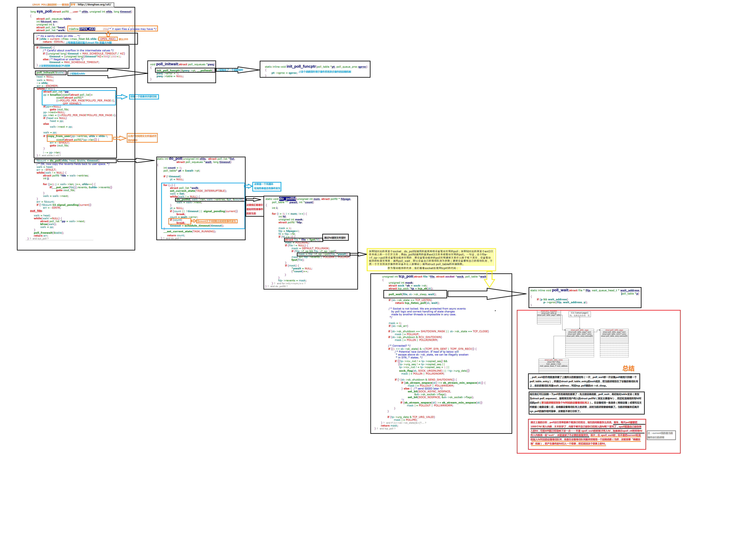Click the 'struct file * file = fget(fd);' line

(303, 240)
